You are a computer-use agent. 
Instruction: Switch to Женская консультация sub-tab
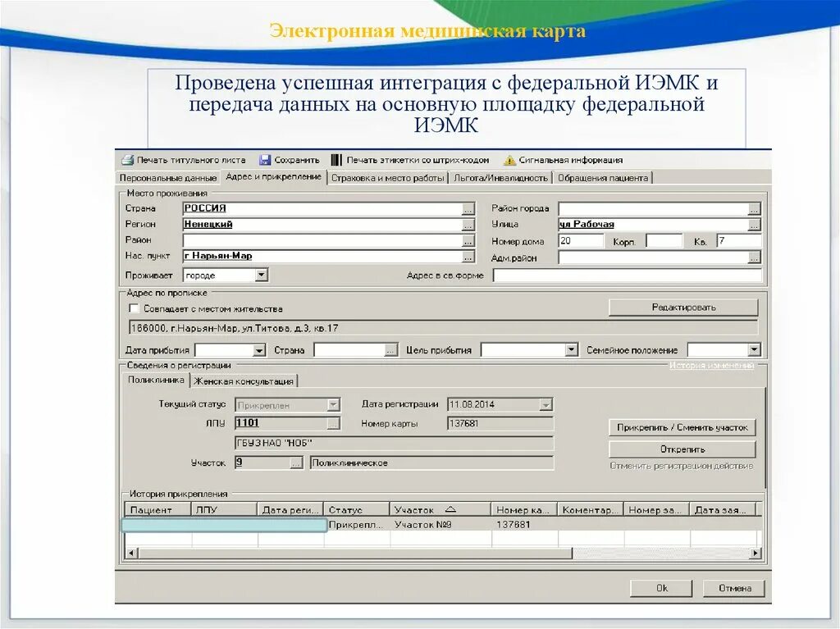(x=244, y=381)
